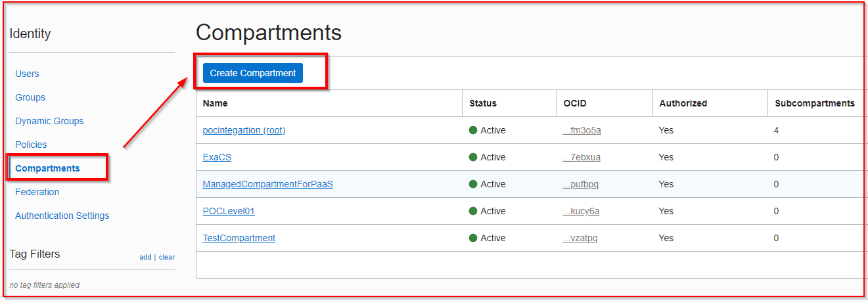Open Federation settings page
868x301 pixels.
[37, 192]
